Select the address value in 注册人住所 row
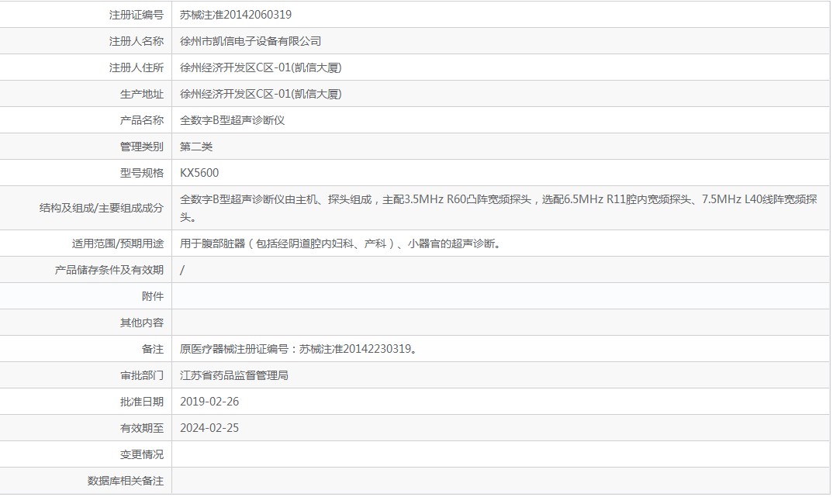 (261, 68)
